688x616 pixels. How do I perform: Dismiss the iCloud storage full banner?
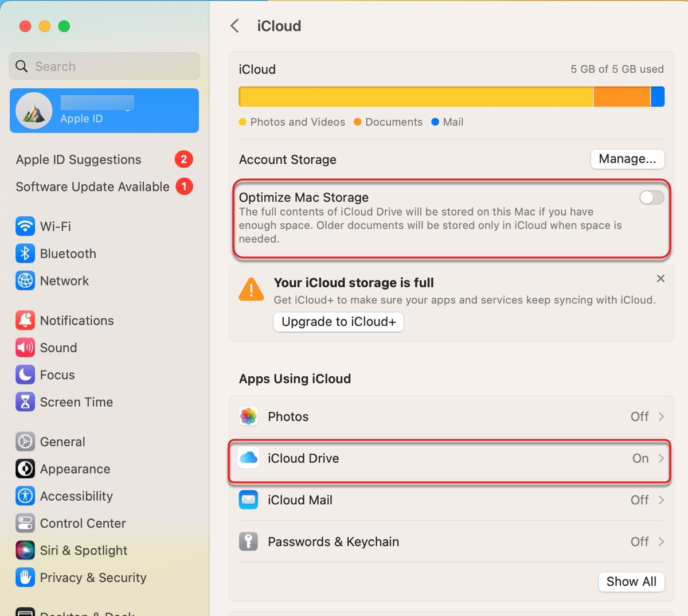click(660, 278)
